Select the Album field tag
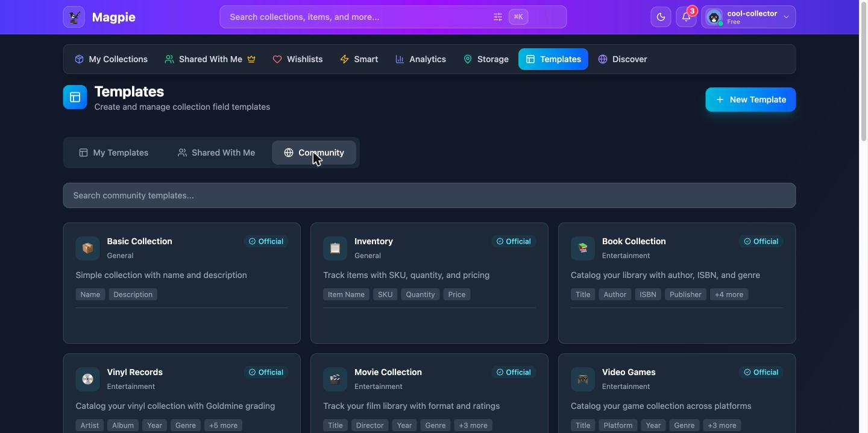Viewport: 868px width, 433px height. pyautogui.click(x=123, y=425)
